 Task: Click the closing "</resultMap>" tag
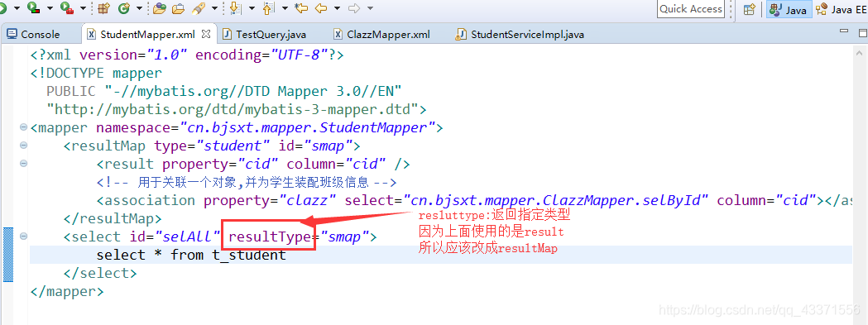pos(113,218)
